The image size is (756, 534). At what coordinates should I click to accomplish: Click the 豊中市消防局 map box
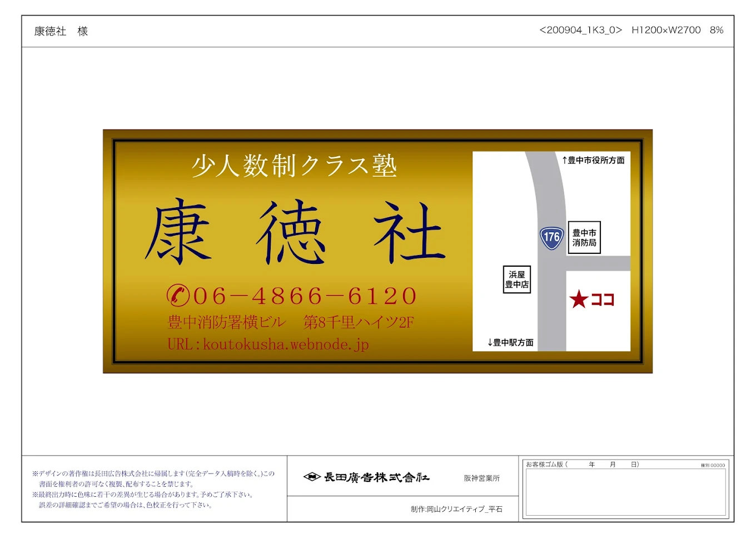click(x=584, y=238)
